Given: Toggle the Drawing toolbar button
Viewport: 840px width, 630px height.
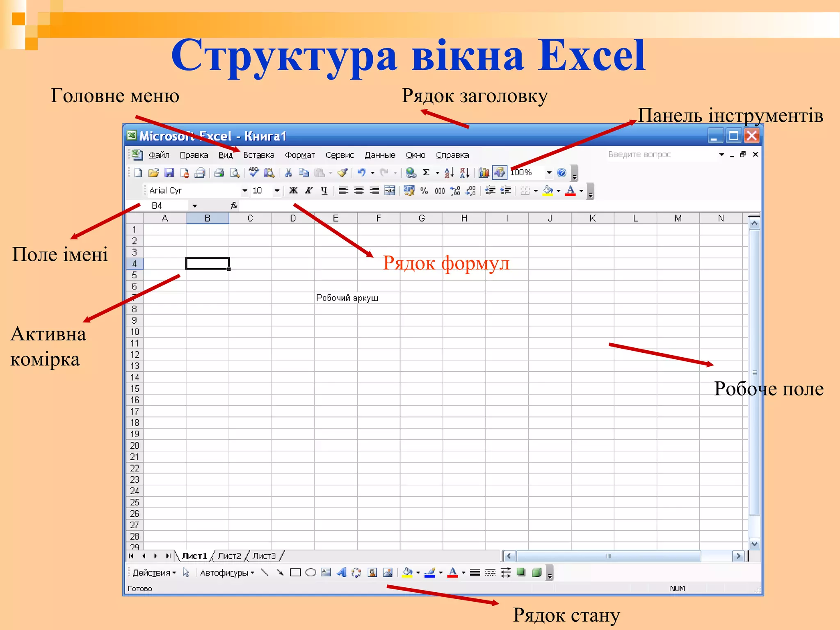Looking at the screenshot, I should [500, 173].
